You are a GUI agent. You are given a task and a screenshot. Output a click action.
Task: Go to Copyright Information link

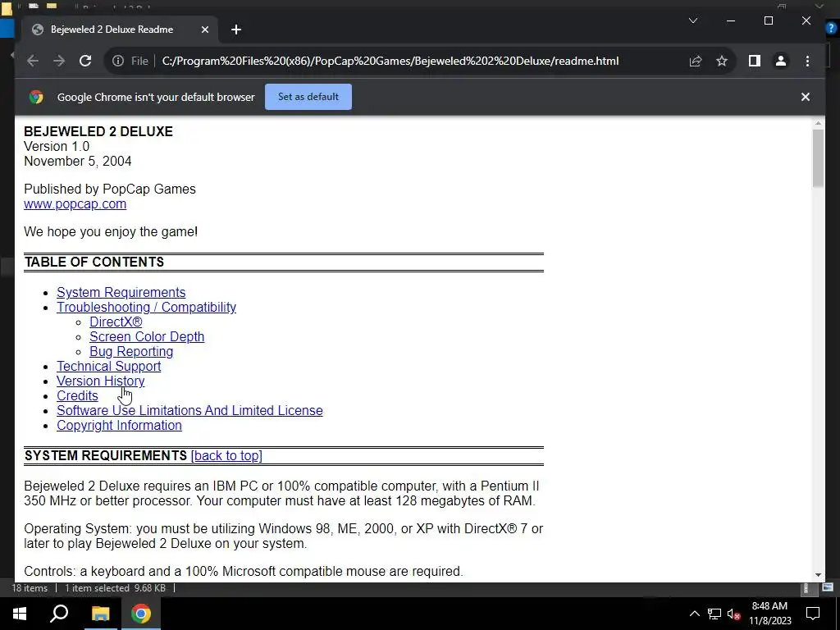click(x=119, y=426)
